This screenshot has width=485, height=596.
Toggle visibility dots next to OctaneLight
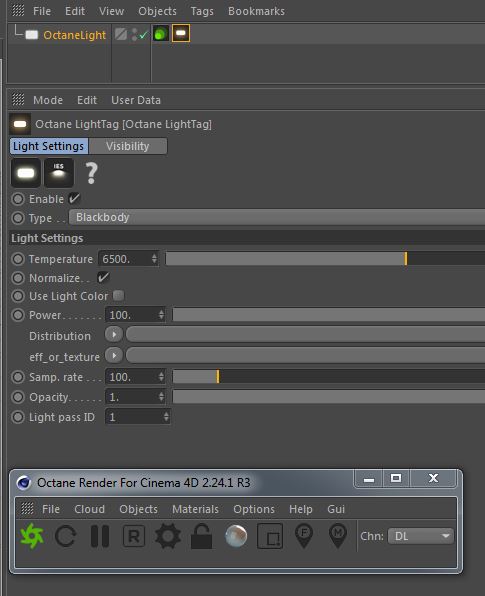tap(134, 34)
